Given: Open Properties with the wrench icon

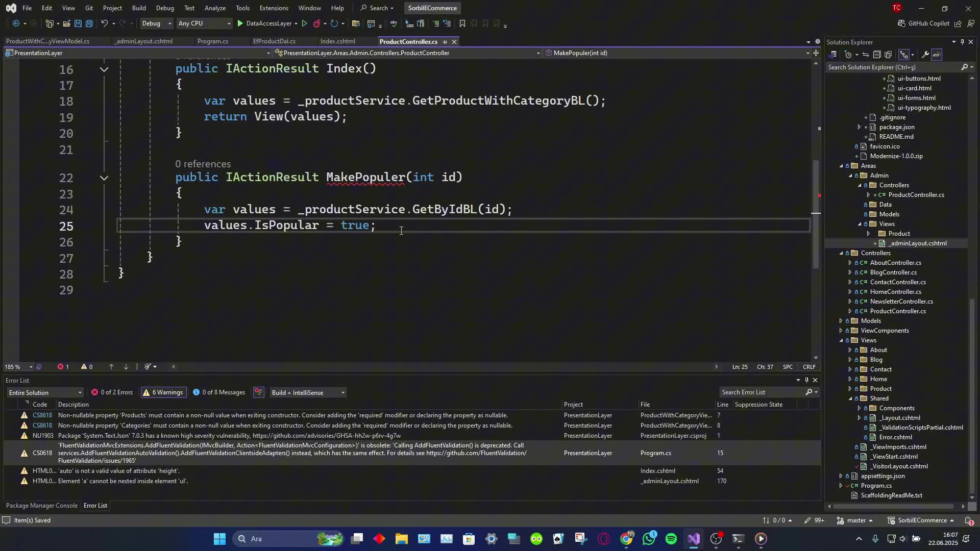Looking at the screenshot, I should [x=925, y=55].
